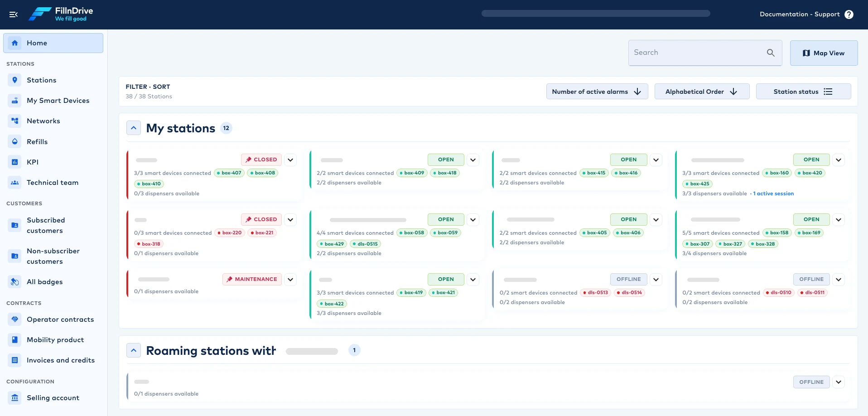868x416 pixels.
Task: Collapse the My stations section
Action: click(x=134, y=128)
